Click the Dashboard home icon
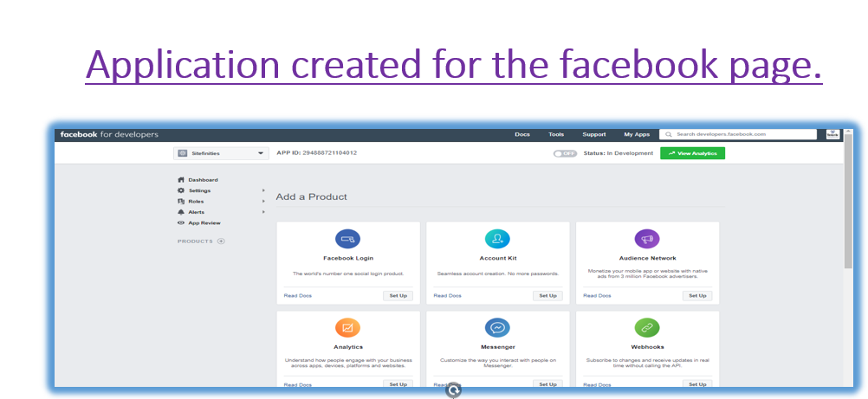Screen dimensions: 868x399 click(180, 180)
